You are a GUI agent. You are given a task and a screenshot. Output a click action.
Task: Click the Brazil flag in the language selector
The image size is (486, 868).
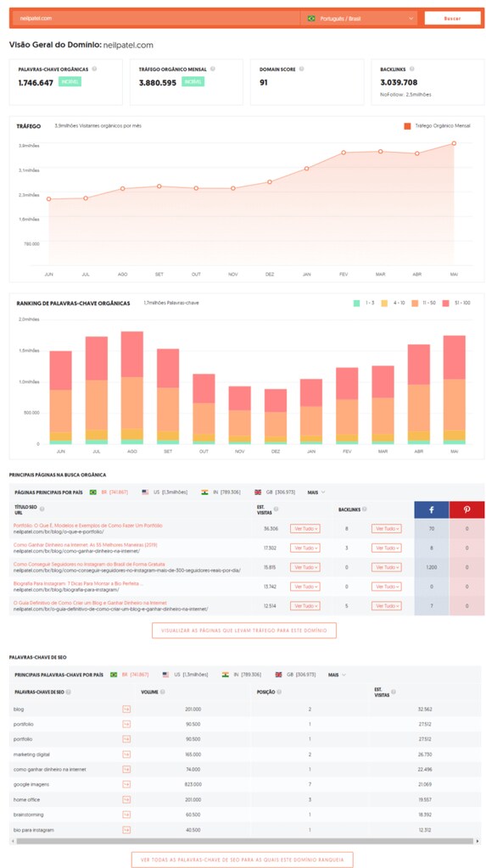pos(311,19)
